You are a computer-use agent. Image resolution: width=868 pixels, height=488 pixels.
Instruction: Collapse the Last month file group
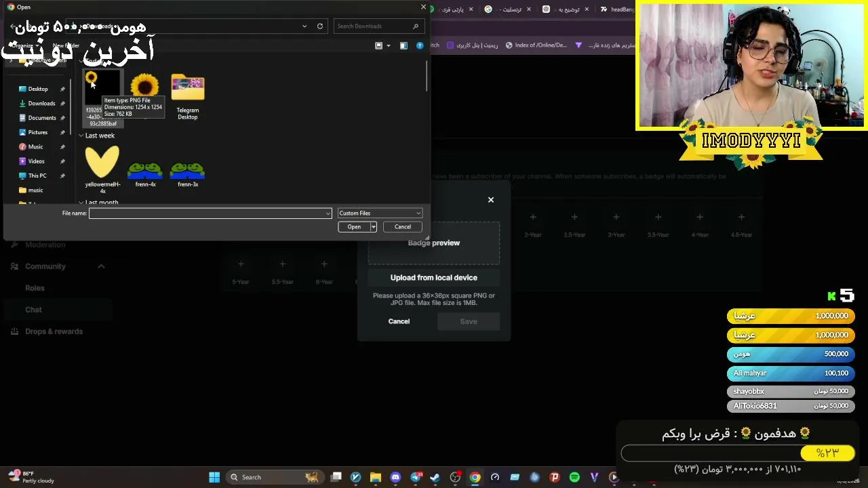[81, 203]
